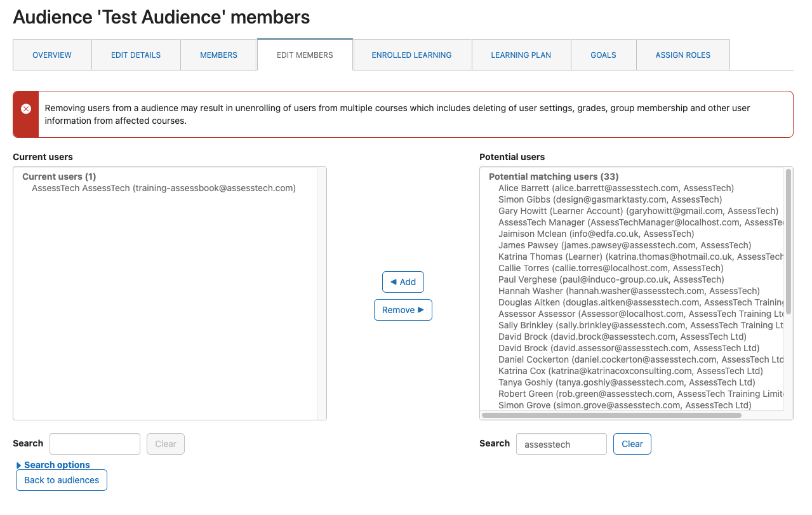Select Robert Green
812x515 pixels.
coord(641,394)
